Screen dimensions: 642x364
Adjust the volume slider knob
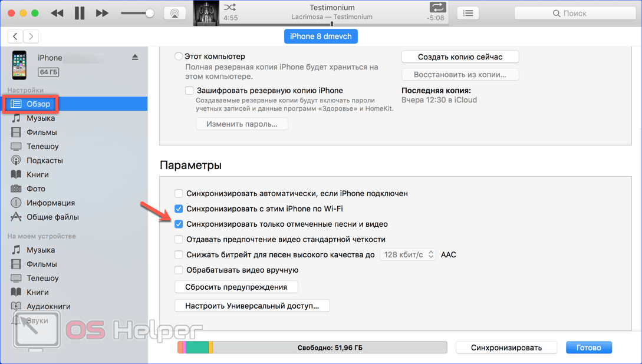[150, 13]
